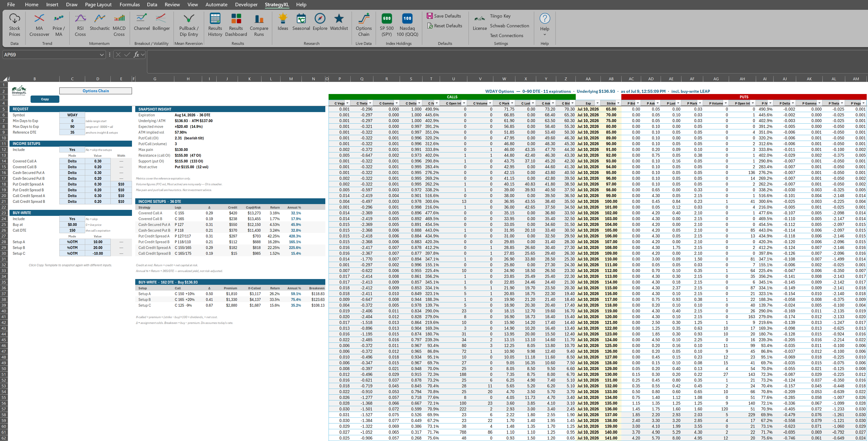Open the Stock Prices data tool

pyautogui.click(x=15, y=25)
